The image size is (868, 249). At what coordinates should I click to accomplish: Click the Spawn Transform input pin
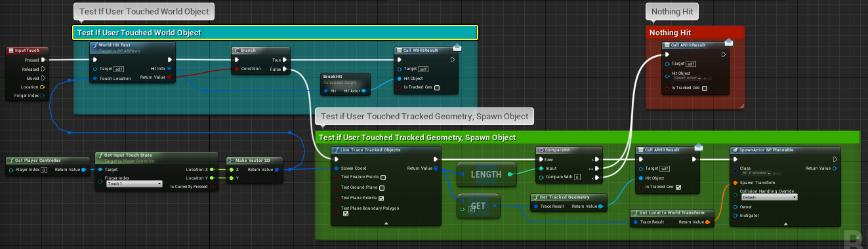[735, 183]
